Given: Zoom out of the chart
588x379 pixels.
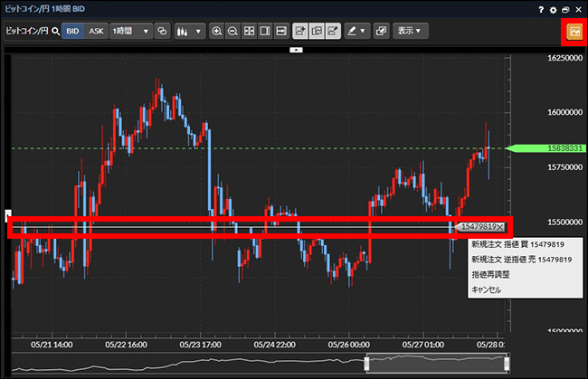Looking at the screenshot, I should click(232, 31).
